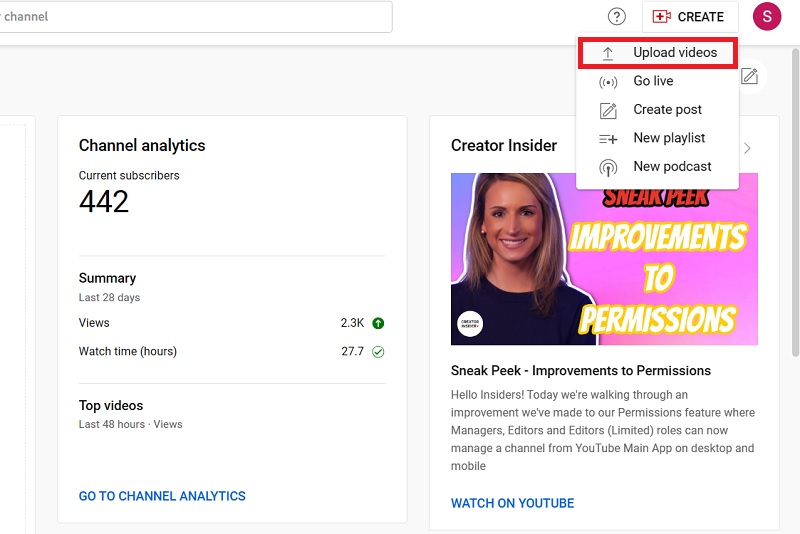Click the podcast antenna icon

coord(608,168)
